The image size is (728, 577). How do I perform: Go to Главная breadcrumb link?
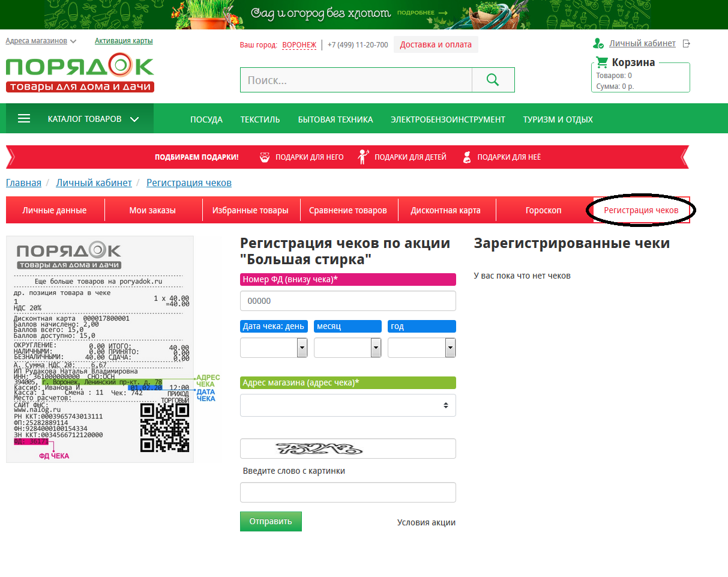coord(23,183)
